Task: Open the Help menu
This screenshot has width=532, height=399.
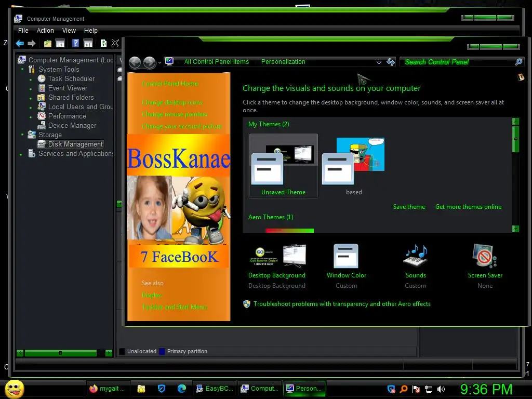Action: tap(90, 31)
